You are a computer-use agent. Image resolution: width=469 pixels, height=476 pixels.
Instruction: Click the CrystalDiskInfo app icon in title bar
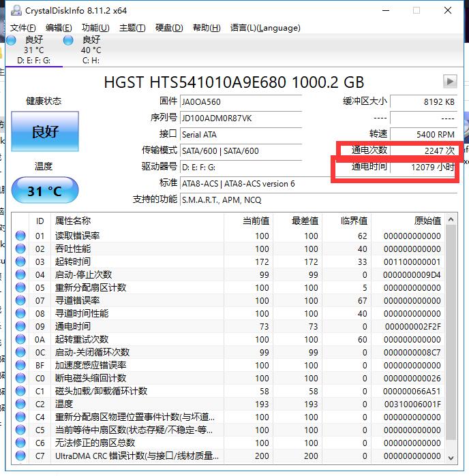(15, 11)
